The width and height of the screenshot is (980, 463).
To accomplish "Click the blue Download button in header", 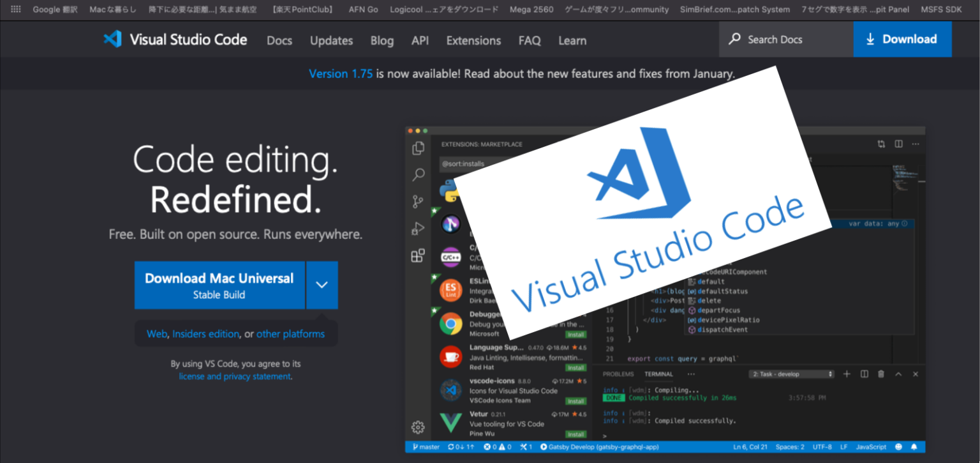I will coord(902,39).
